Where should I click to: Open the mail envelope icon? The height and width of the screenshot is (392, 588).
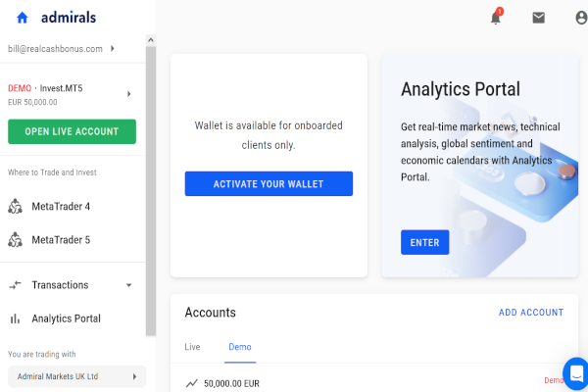[538, 18]
